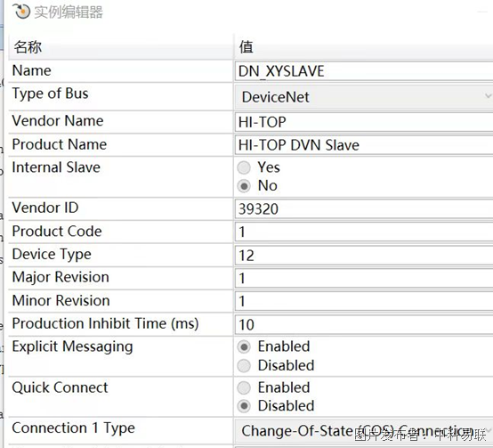The image size is (493, 448).
Task: Select Yes for Internal Slave
Action: 244,167
